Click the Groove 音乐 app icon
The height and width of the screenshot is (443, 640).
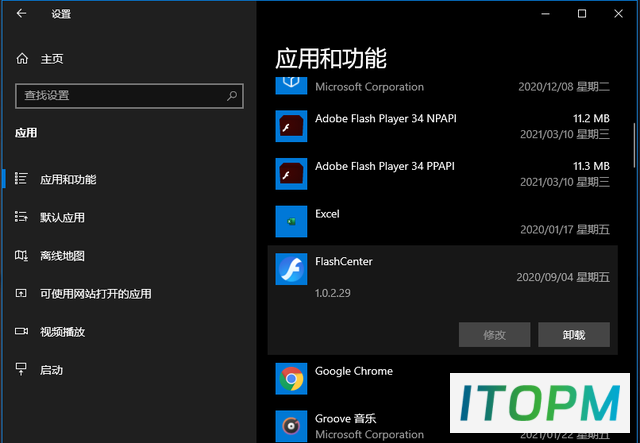[291, 426]
